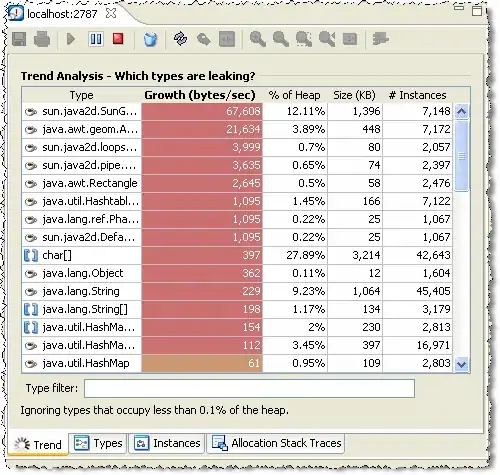
Task: Click the array icon beside char[]
Action: 31,255
